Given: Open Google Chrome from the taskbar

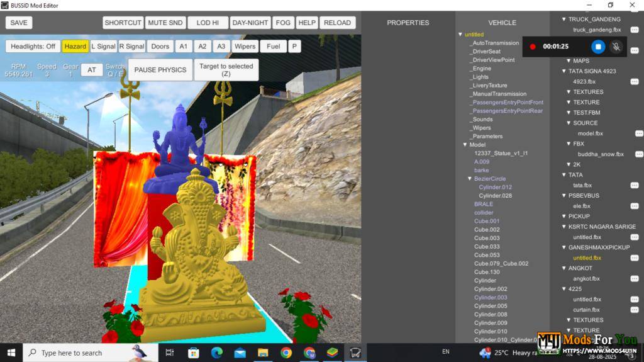Looking at the screenshot, I should [286, 353].
